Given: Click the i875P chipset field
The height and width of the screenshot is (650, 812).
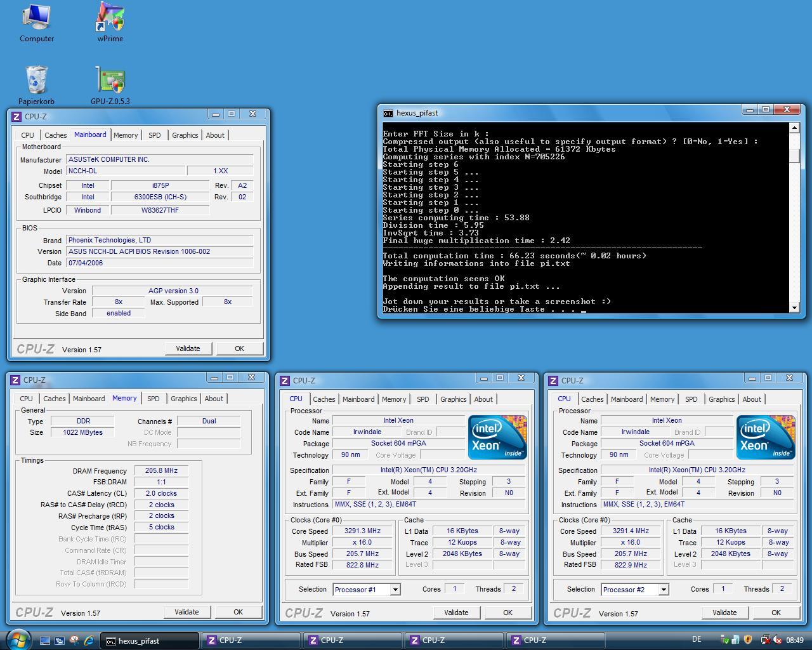Looking at the screenshot, I should 160,185.
